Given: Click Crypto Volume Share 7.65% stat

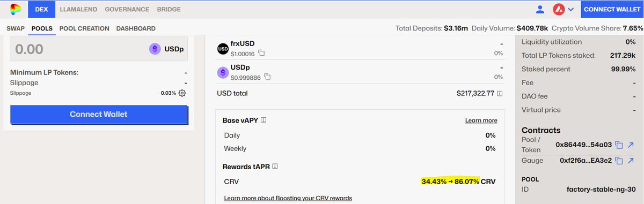Looking at the screenshot, I should [x=597, y=28].
